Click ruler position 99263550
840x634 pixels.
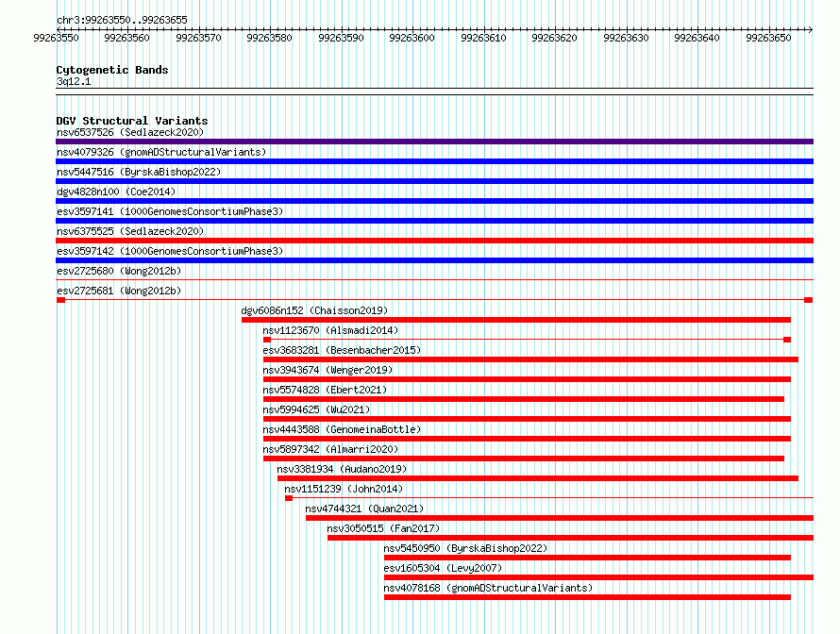tap(57, 38)
